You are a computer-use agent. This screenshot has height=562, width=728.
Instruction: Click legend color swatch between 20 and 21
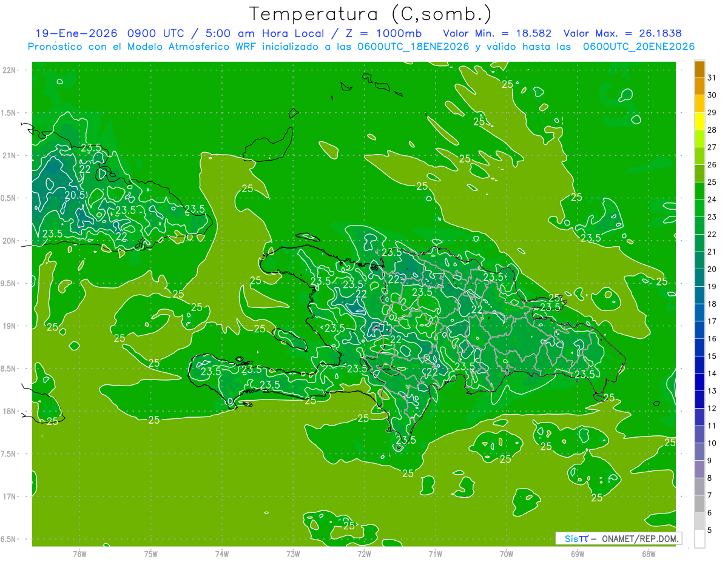coord(699,261)
